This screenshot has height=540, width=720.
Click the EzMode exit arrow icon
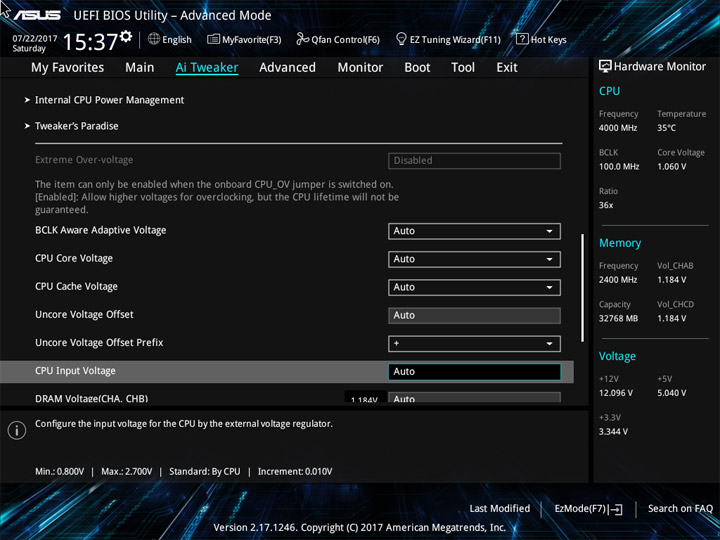click(615, 509)
